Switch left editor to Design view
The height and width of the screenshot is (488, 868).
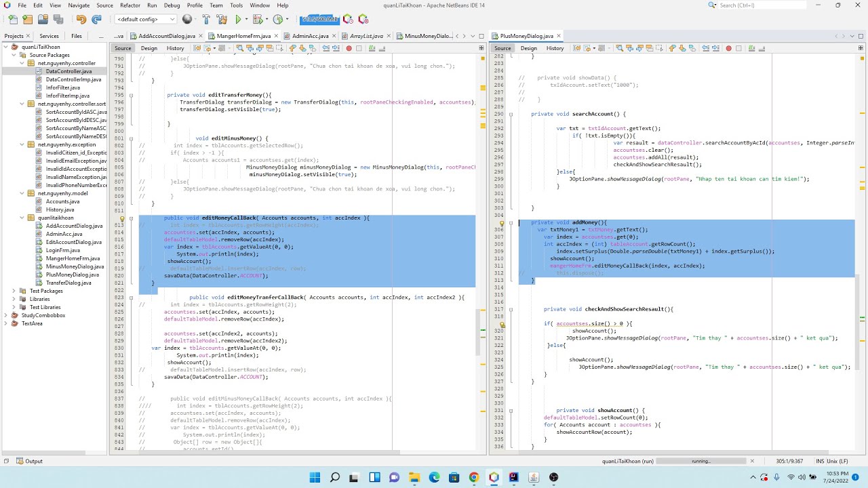pyautogui.click(x=149, y=48)
